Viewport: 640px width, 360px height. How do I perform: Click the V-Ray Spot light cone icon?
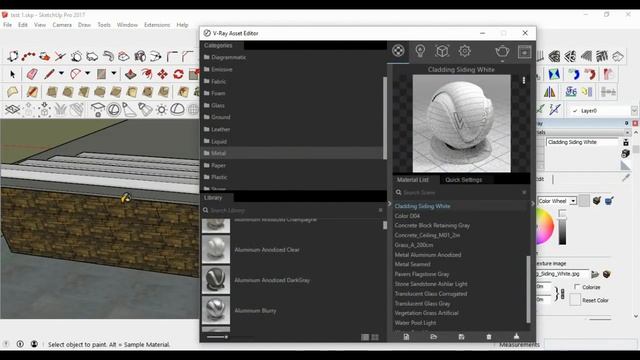[x=129, y=109]
